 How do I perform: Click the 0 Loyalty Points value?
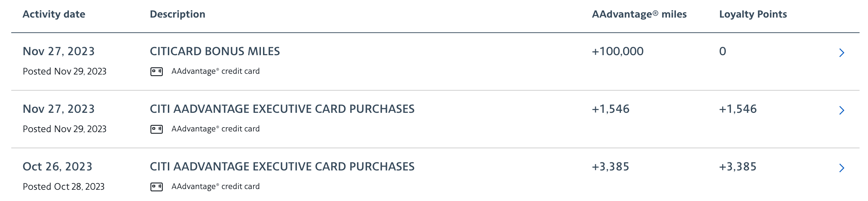723,51
